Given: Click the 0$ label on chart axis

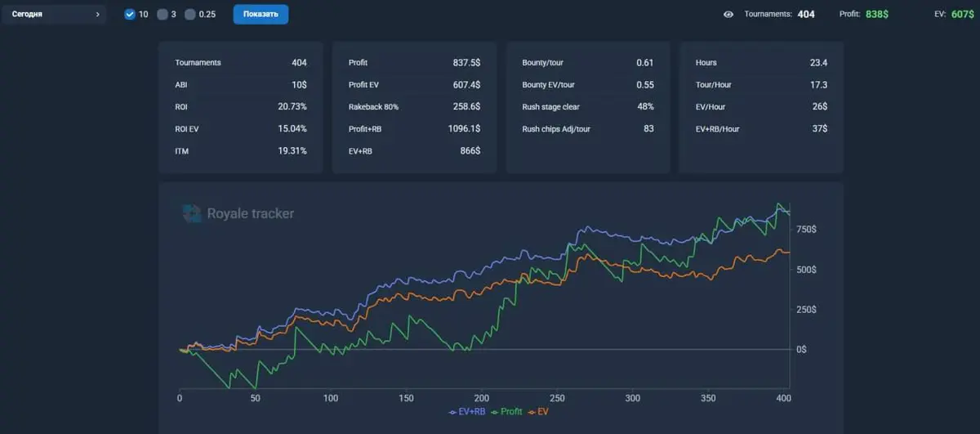Looking at the screenshot, I should [x=801, y=349].
